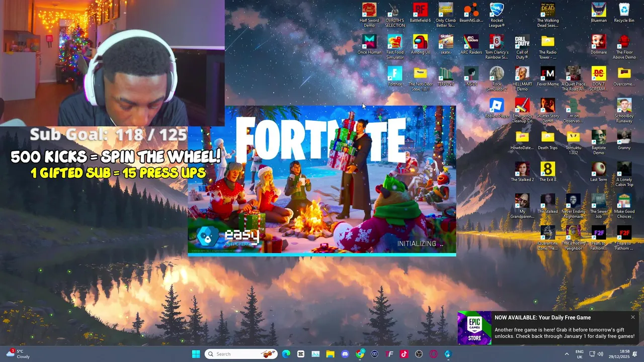
Task: Open Emergency Cleanup Co. shortcut
Action: (522, 111)
